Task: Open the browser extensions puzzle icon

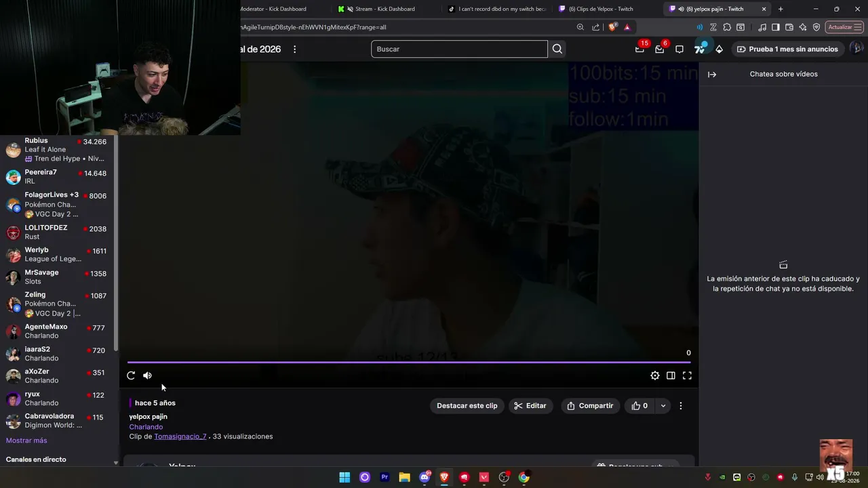Action: click(727, 27)
